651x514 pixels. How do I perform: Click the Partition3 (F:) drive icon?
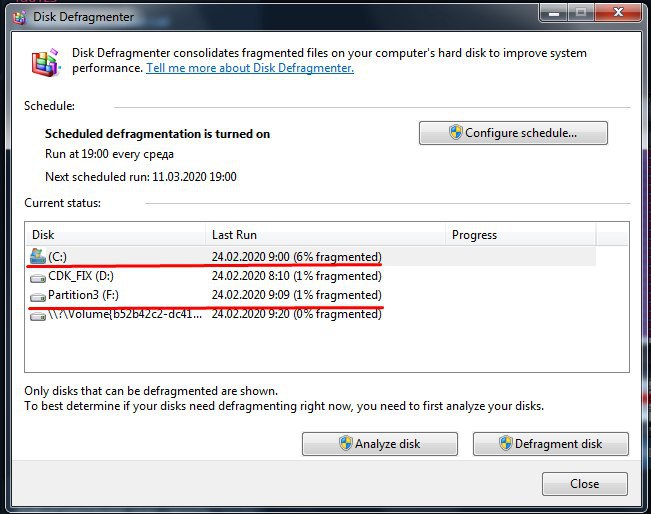point(39,296)
